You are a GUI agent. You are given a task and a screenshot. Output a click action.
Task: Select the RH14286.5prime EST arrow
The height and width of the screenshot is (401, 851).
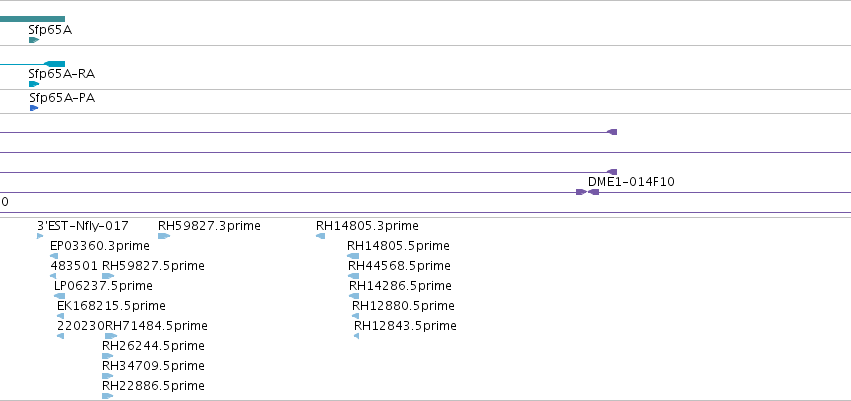(354, 296)
